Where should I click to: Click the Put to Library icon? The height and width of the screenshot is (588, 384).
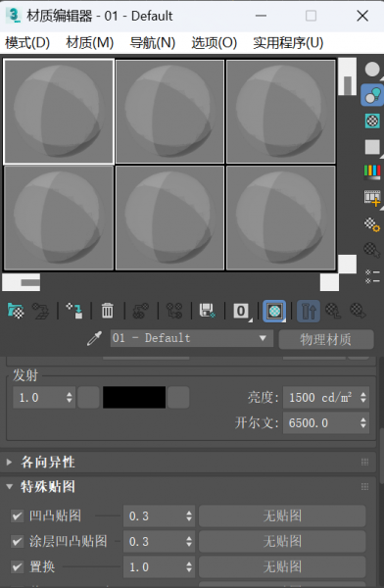coord(208,311)
